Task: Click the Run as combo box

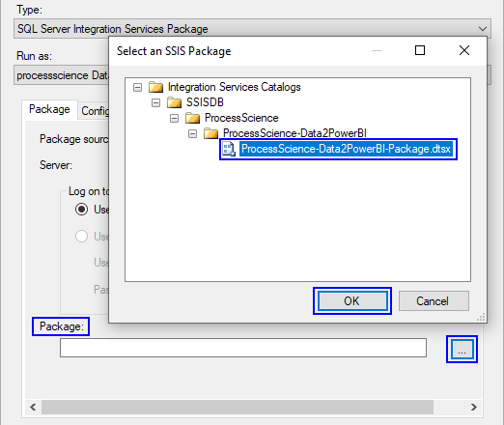Action: click(62, 75)
